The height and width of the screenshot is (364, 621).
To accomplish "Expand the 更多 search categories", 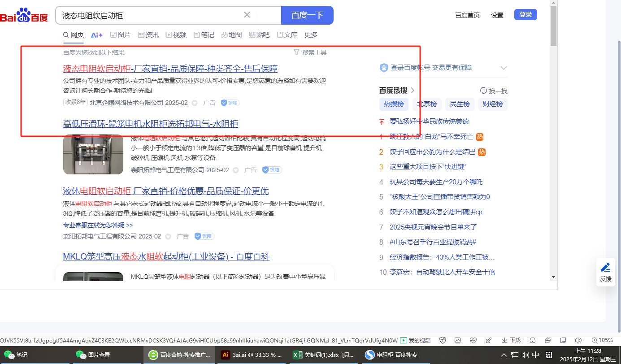I will [311, 35].
